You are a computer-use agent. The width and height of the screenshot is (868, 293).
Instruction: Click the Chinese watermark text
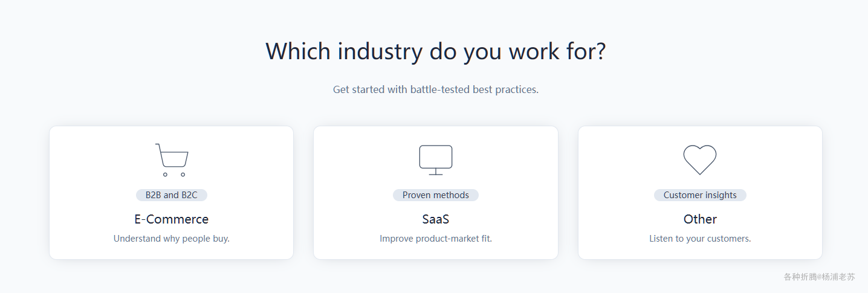coord(820,277)
